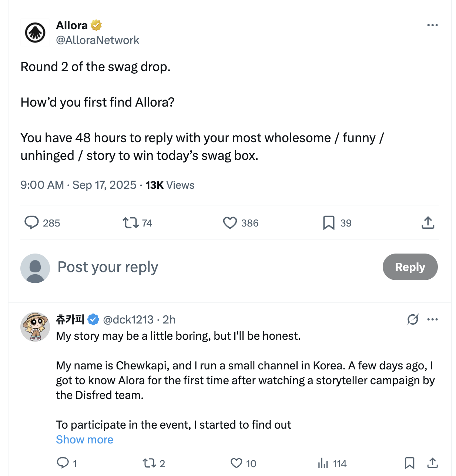Bookmark the @dck1213 reply
Image resolution: width=456 pixels, height=476 pixels.
click(x=409, y=463)
